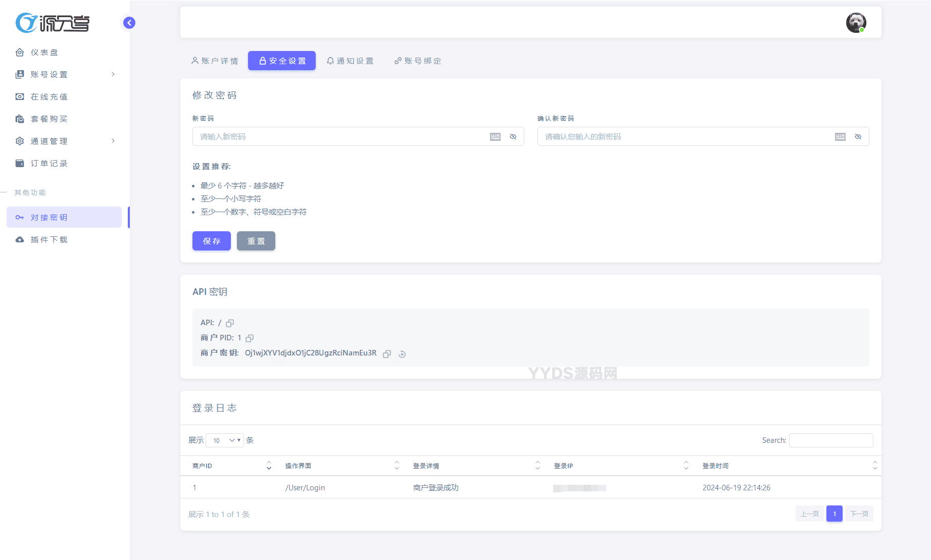The image size is (931, 560).
Task: Toggle visibility of 新密码 field
Action: [x=513, y=137]
